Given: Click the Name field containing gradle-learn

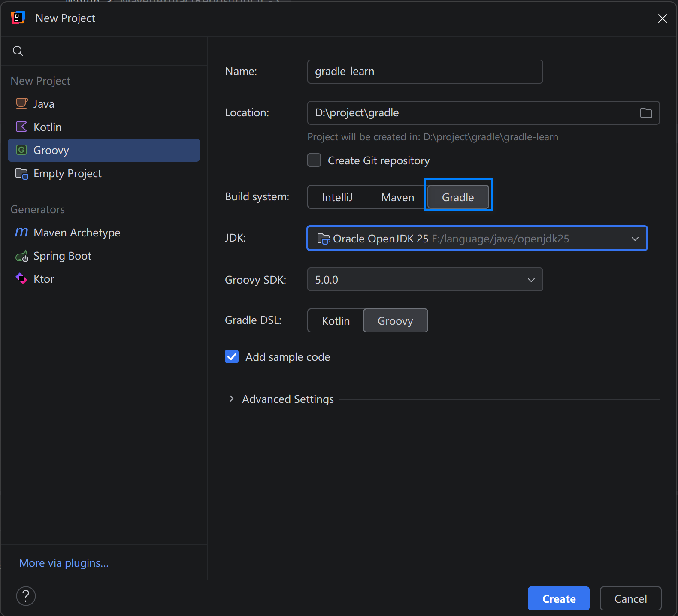Looking at the screenshot, I should 425,72.
